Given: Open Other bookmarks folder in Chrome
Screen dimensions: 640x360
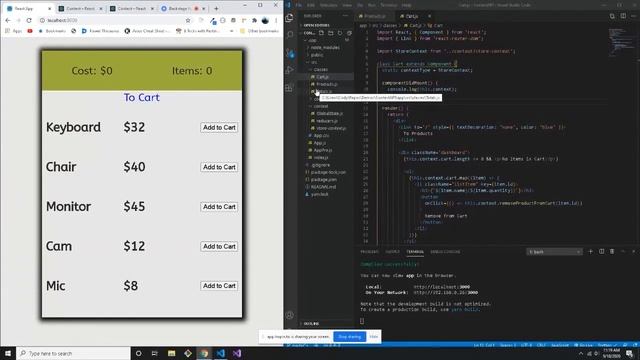Looking at the screenshot, I should [260, 31].
